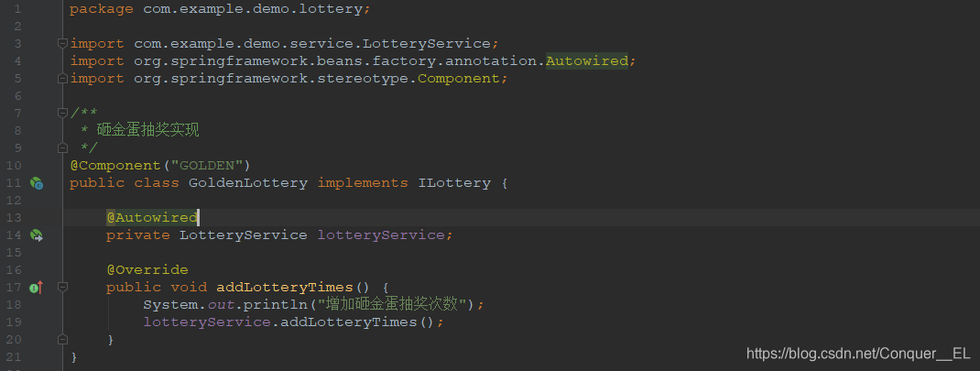The width and height of the screenshot is (980, 371).
Task: Click Component in the stereotype import line
Action: click(x=459, y=78)
